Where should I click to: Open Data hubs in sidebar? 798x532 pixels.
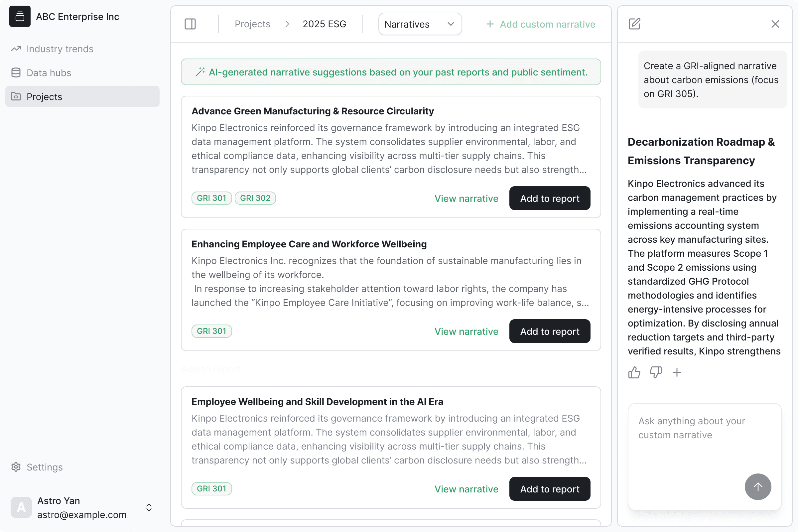(x=49, y=73)
